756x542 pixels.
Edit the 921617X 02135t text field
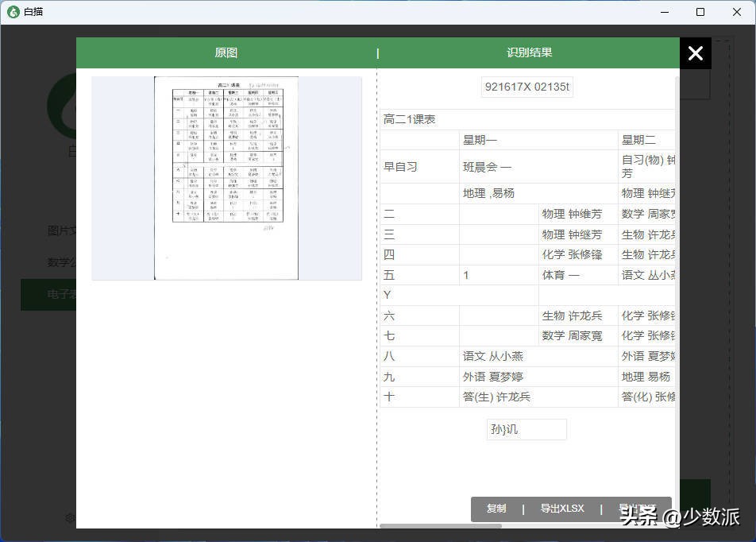526,87
